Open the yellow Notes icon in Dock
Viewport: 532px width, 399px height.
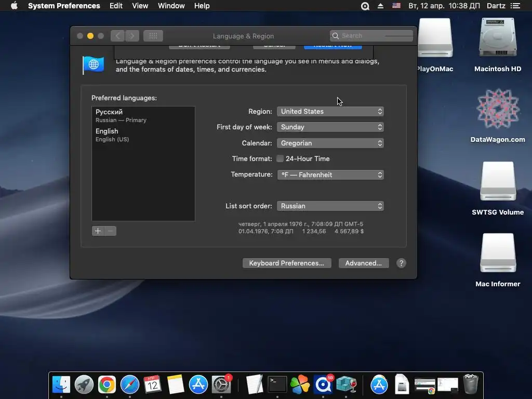(x=176, y=384)
